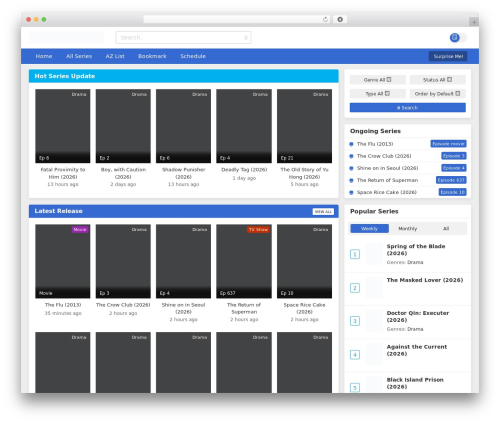Click the Search input field
The width and height of the screenshot is (500, 423).
point(183,38)
